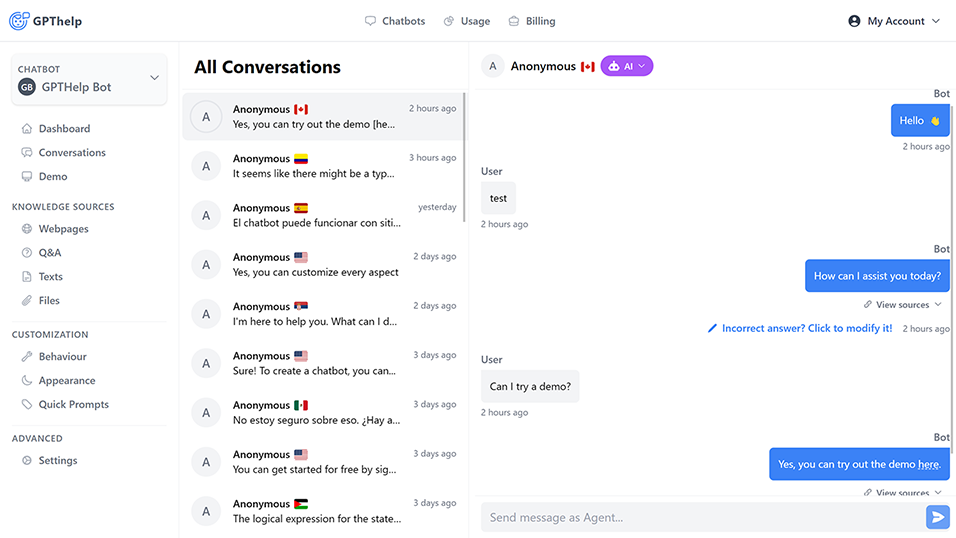Click the Files paperclip icon
This screenshot has width=956, height=538.
coord(27,301)
